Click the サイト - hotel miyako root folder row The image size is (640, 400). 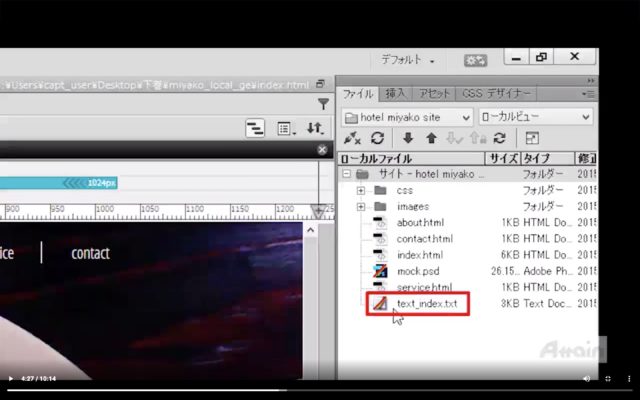pos(468,174)
